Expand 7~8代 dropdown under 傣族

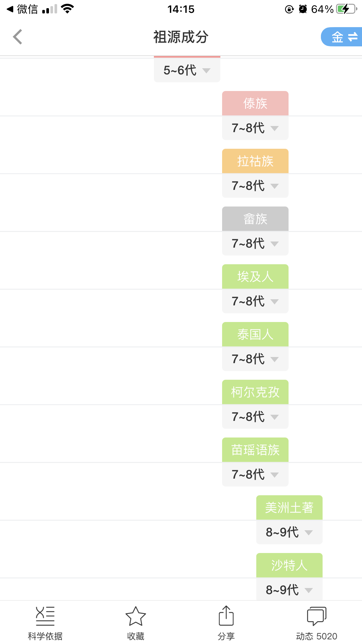[x=255, y=128]
